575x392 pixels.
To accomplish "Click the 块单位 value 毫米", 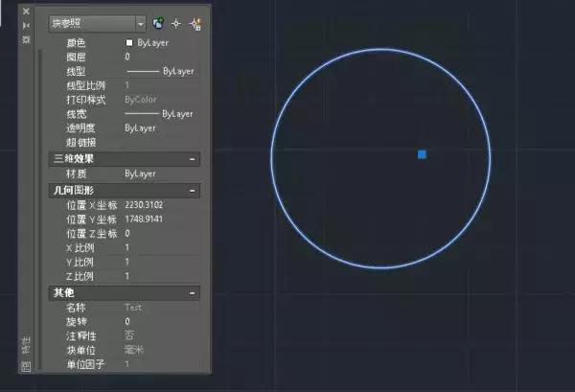I will 134,350.
